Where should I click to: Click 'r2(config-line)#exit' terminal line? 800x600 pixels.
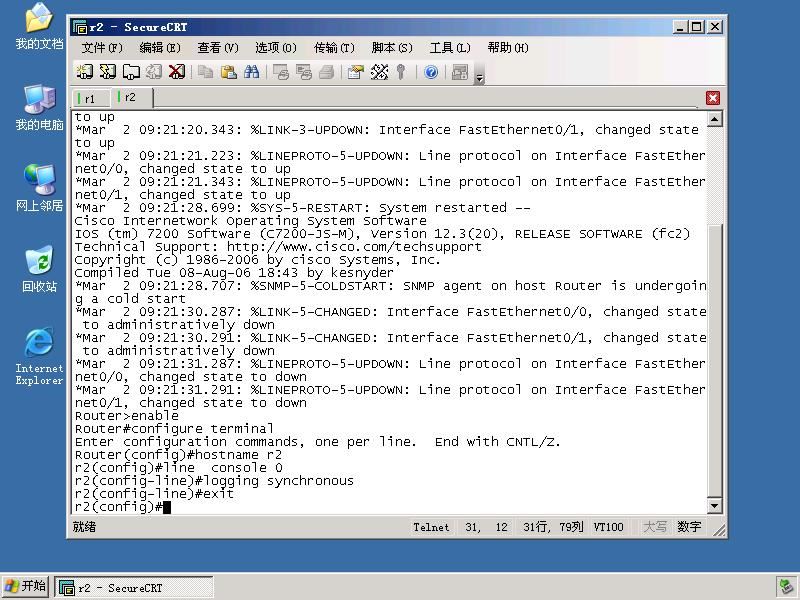tap(154, 494)
